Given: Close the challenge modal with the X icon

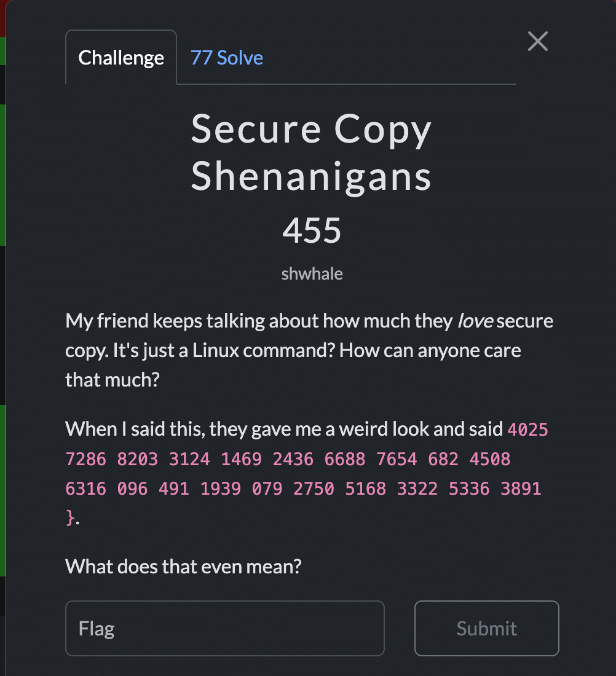Looking at the screenshot, I should (537, 41).
